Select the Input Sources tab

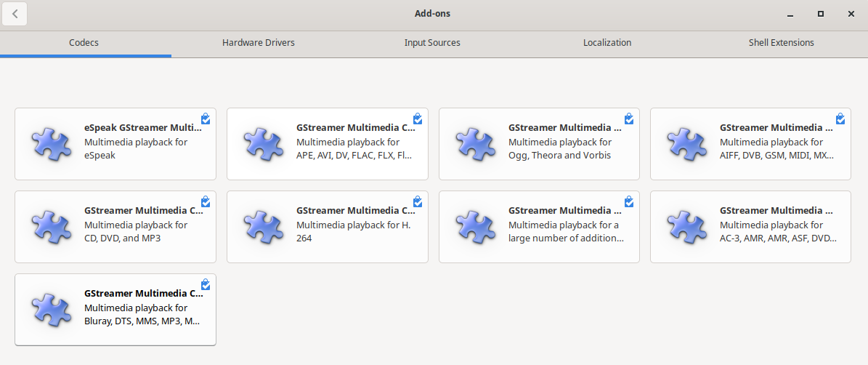point(432,43)
